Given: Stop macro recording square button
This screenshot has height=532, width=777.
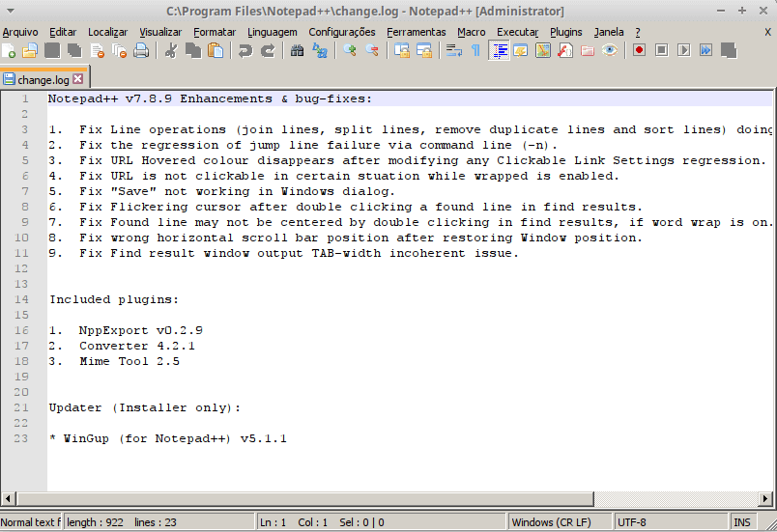Looking at the screenshot, I should click(x=662, y=50).
